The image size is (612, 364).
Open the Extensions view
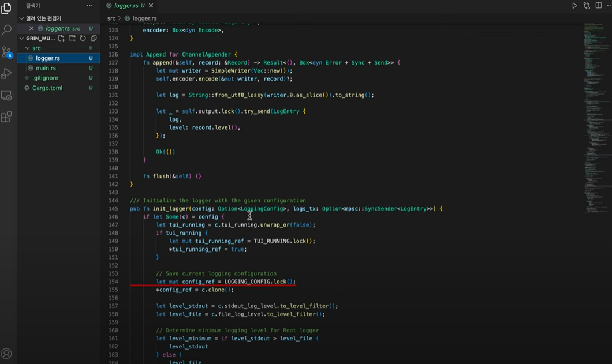click(x=6, y=117)
